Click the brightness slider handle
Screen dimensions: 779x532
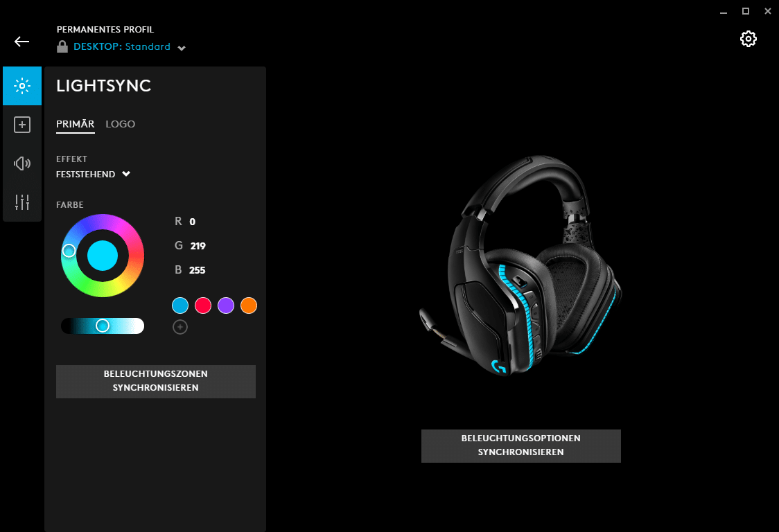103,326
